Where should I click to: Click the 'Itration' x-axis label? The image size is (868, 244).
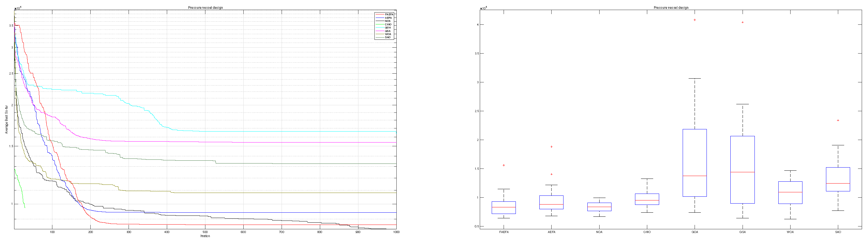(x=205, y=236)
